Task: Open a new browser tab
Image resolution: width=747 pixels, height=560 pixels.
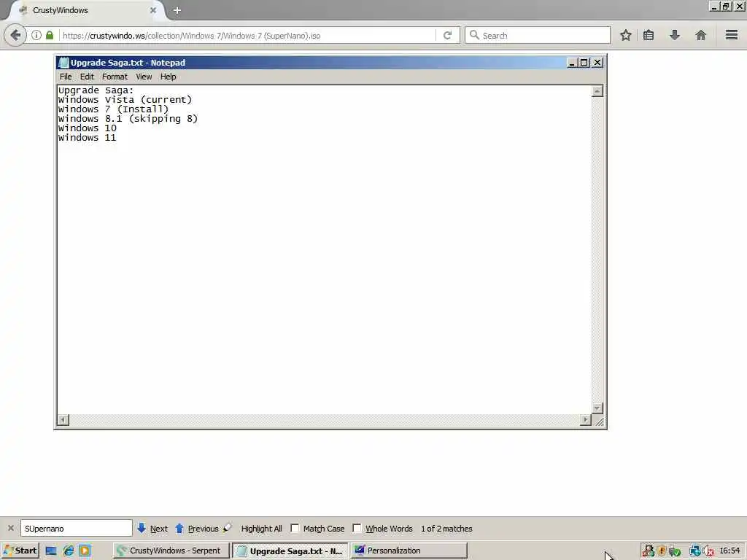Action: (x=177, y=10)
